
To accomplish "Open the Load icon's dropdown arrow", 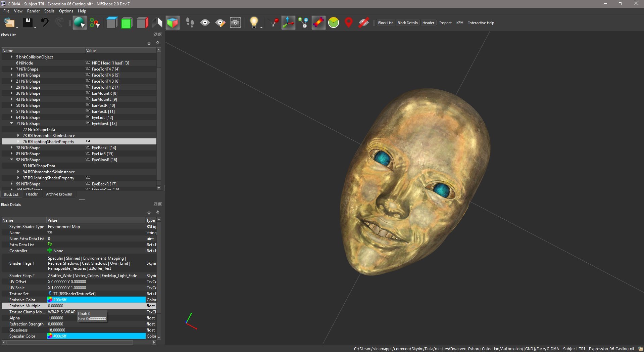I will click(17, 27).
